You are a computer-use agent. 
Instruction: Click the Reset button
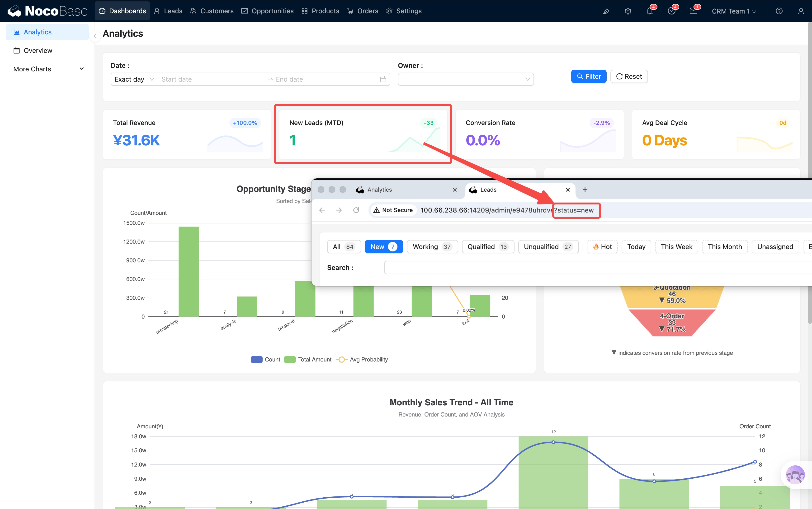(629, 76)
